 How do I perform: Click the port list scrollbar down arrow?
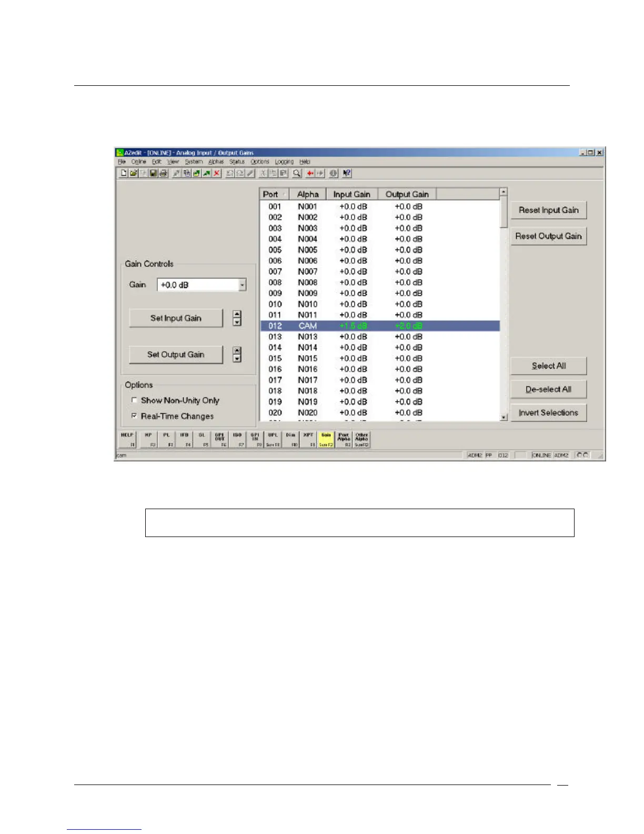tap(504, 417)
